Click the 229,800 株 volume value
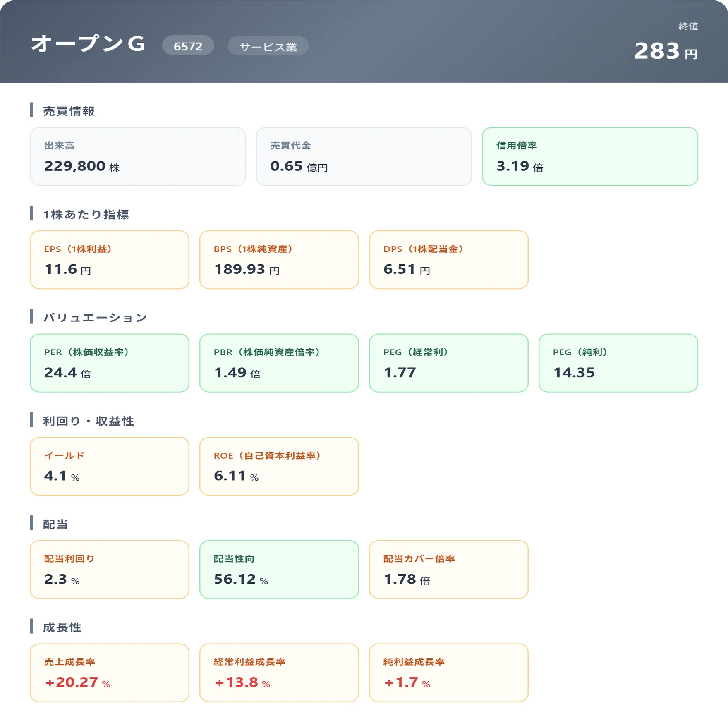The width and height of the screenshot is (728, 728). 82,166
